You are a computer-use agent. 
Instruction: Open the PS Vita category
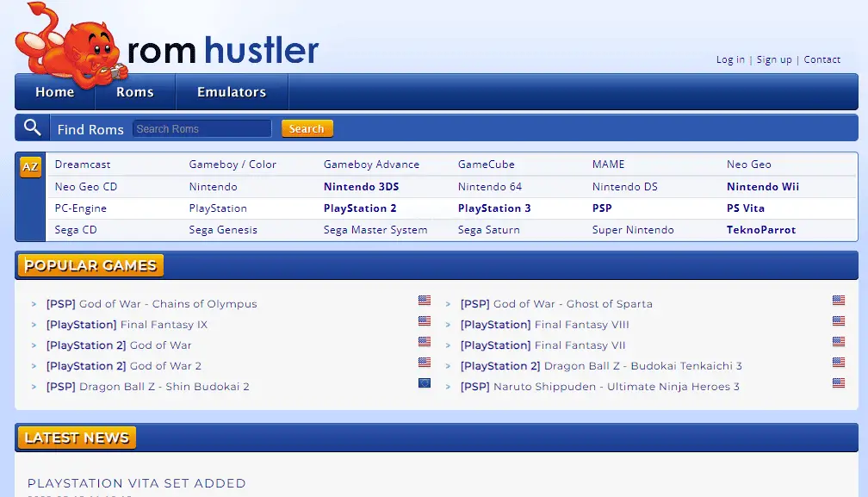[746, 208]
